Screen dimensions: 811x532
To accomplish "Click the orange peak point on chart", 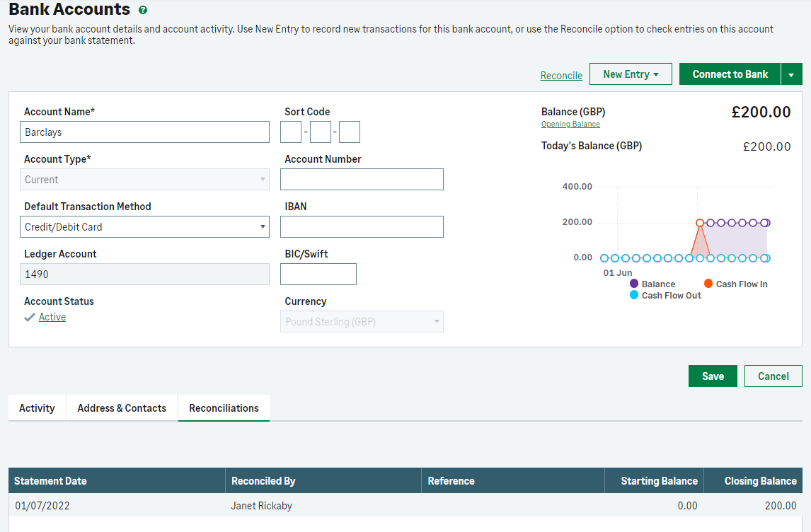I will (699, 223).
